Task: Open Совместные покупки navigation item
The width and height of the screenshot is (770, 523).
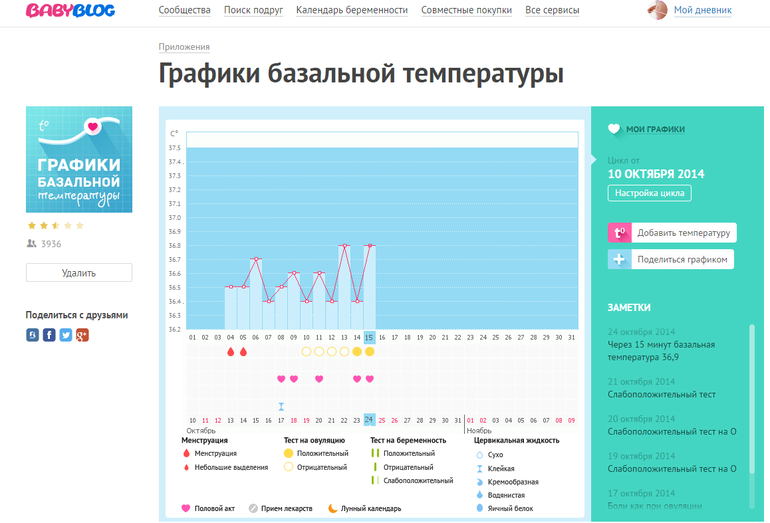Action: (x=467, y=10)
